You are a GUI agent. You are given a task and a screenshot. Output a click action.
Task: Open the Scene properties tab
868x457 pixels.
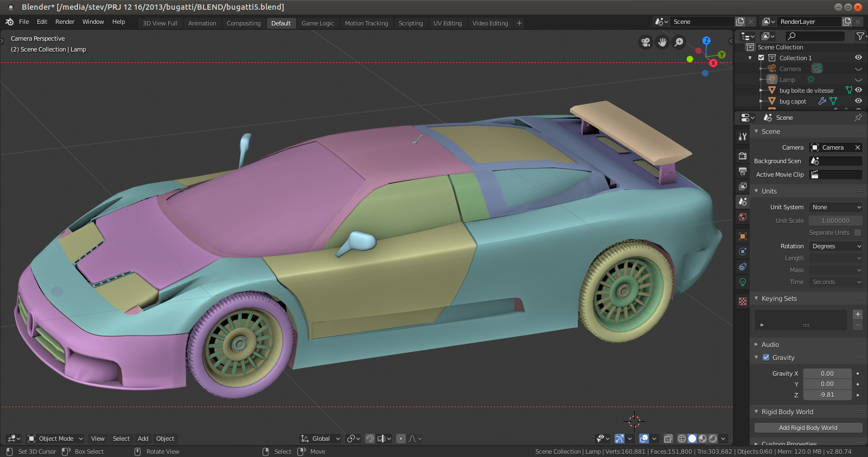743,202
